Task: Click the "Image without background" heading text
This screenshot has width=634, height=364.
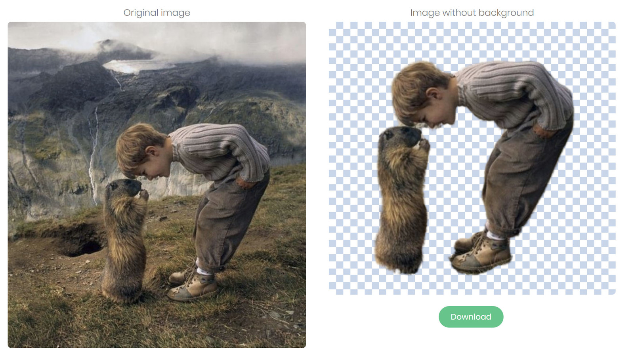Action: point(472,13)
